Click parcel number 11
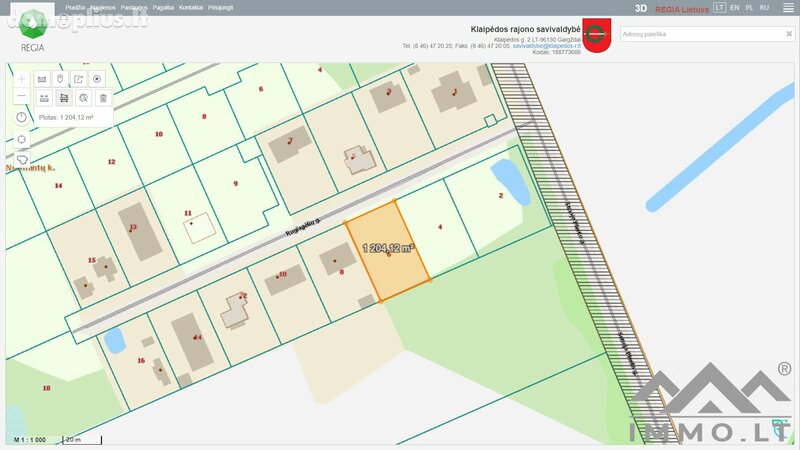Viewport: 800px width, 450px height. click(188, 213)
